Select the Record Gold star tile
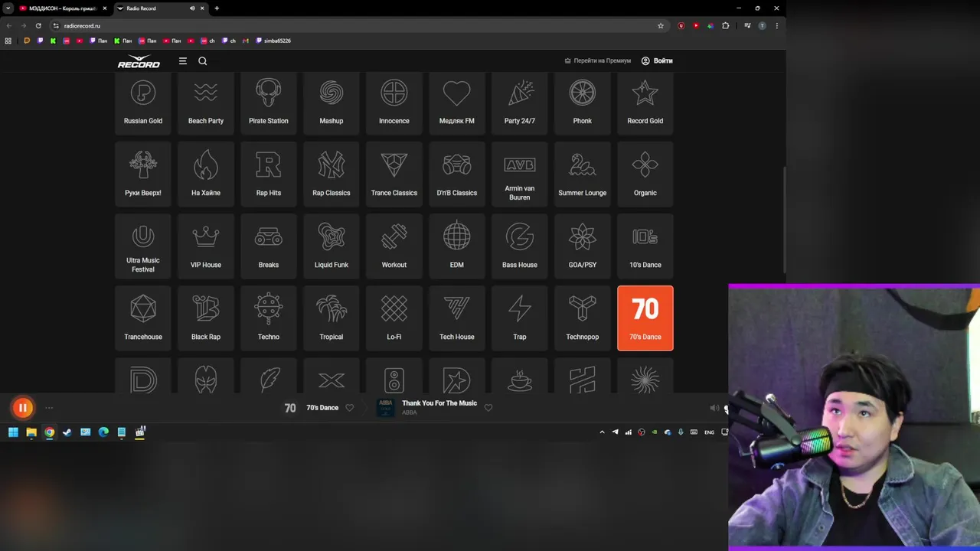Viewport: 980px width, 551px height. (x=645, y=103)
